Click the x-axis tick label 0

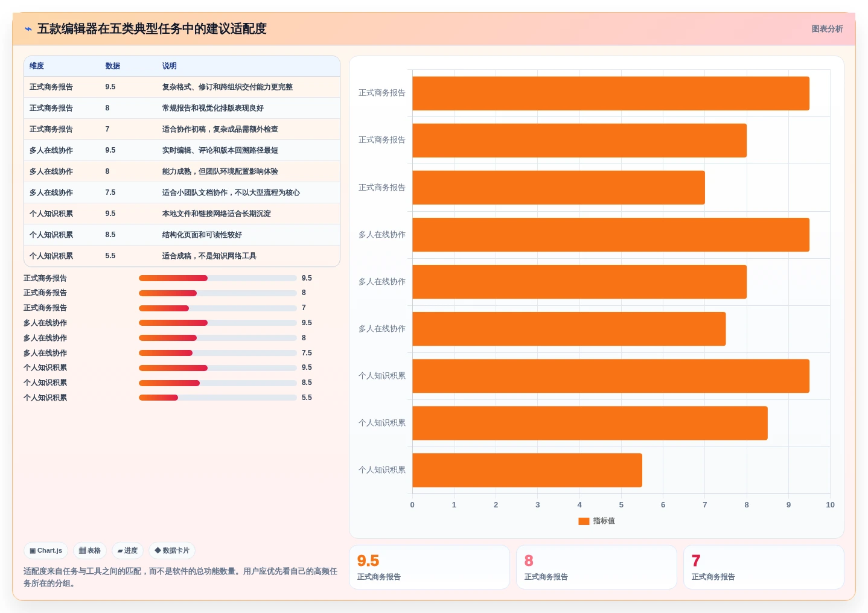pos(412,505)
